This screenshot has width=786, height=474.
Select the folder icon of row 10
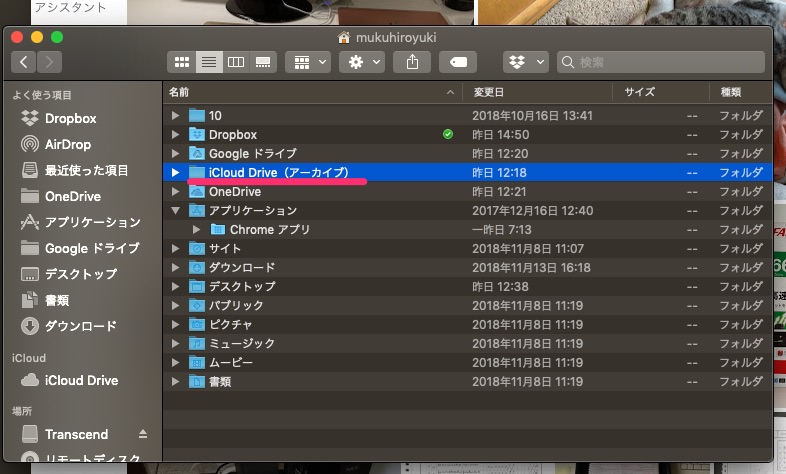[197, 116]
